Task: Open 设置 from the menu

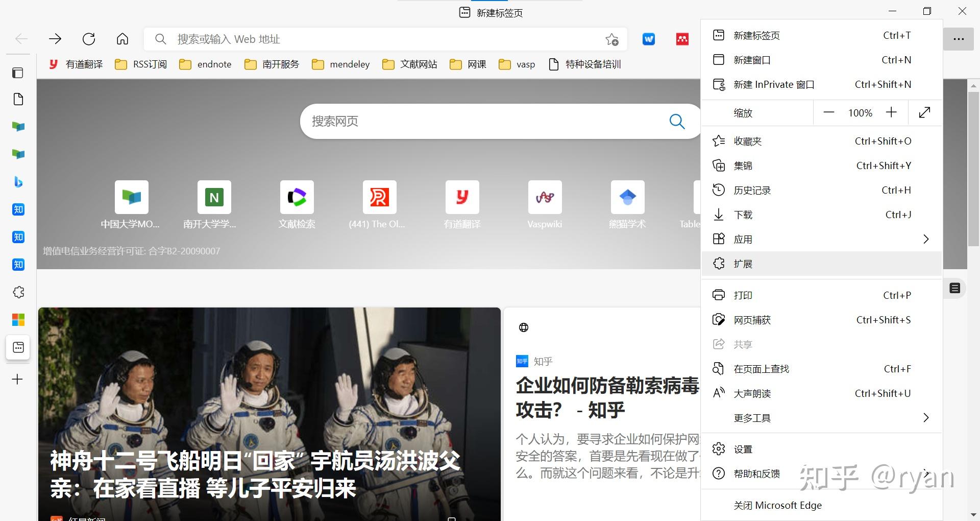Action: (822, 449)
